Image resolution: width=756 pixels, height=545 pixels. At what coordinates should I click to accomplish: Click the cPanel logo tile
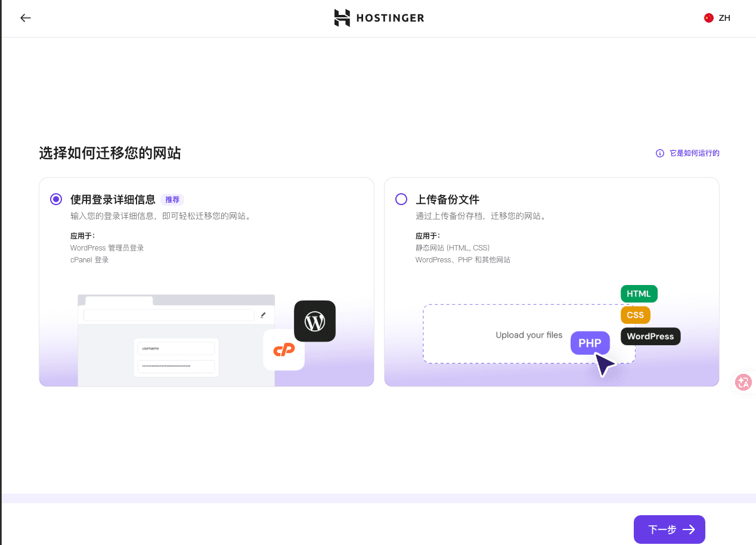(284, 350)
